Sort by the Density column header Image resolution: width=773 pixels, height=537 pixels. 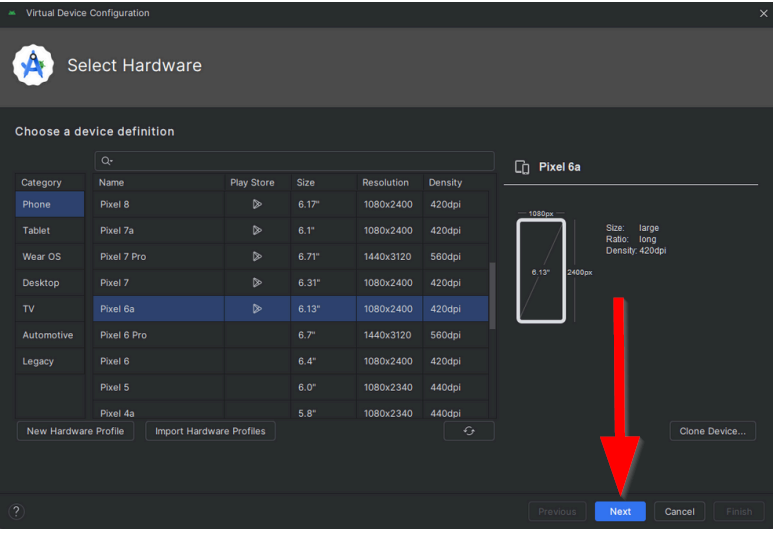[x=458, y=182]
